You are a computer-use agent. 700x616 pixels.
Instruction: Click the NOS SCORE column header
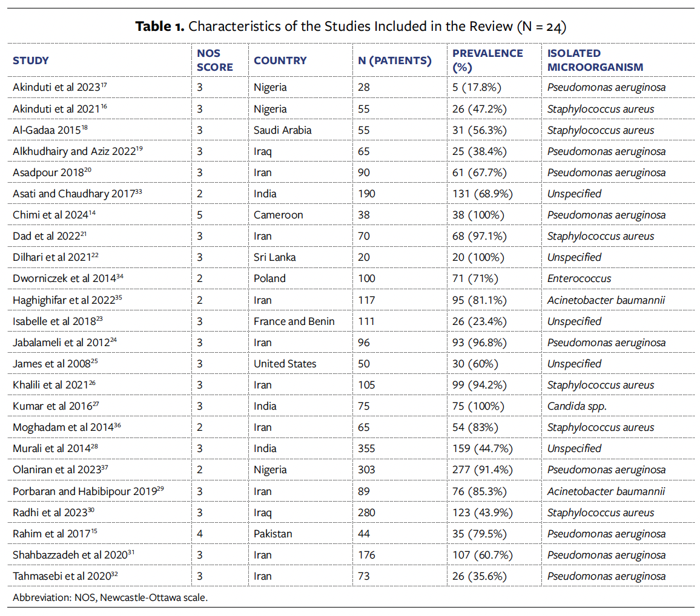(x=214, y=61)
